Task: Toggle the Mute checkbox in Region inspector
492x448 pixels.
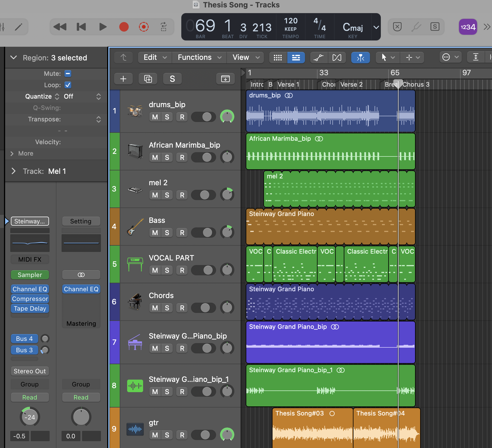Action: (x=68, y=74)
